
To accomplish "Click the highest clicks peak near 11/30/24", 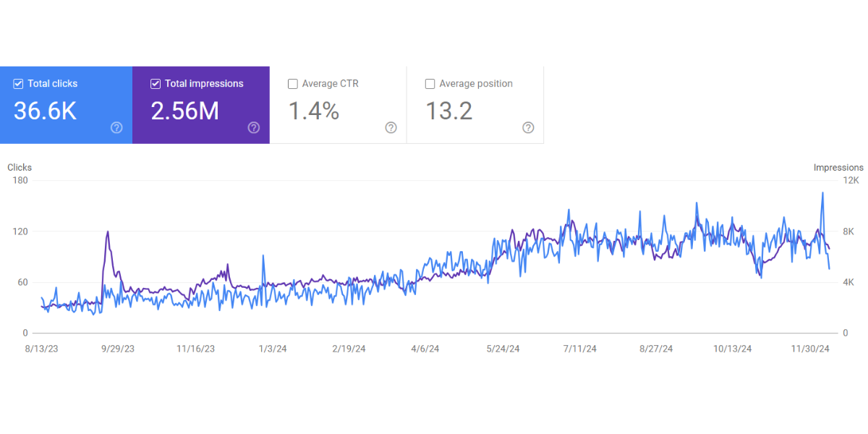I will pyautogui.click(x=822, y=192).
